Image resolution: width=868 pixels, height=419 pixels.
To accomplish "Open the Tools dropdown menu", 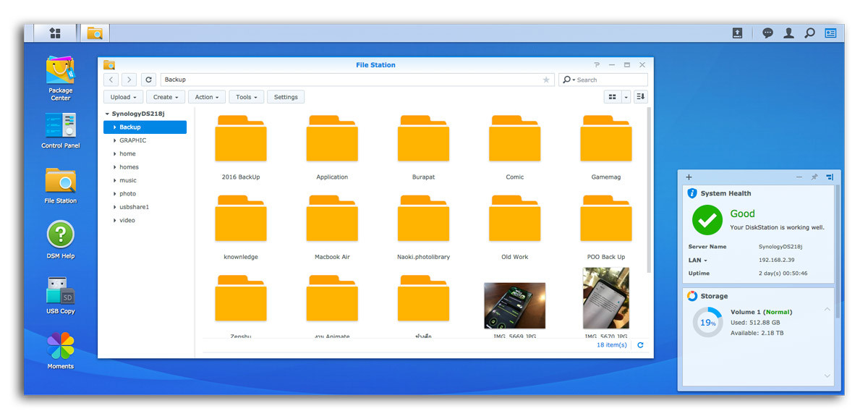I will 247,97.
